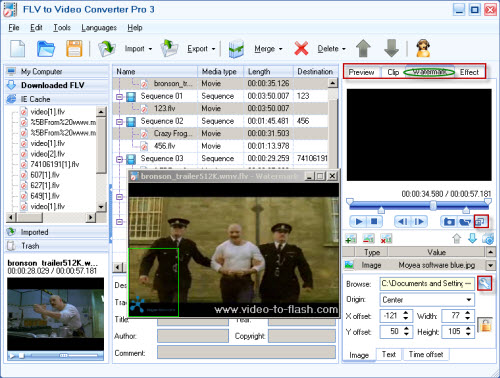Collapse the Sequence 03 tree node
Screen dimensions: 500x378
click(x=119, y=159)
